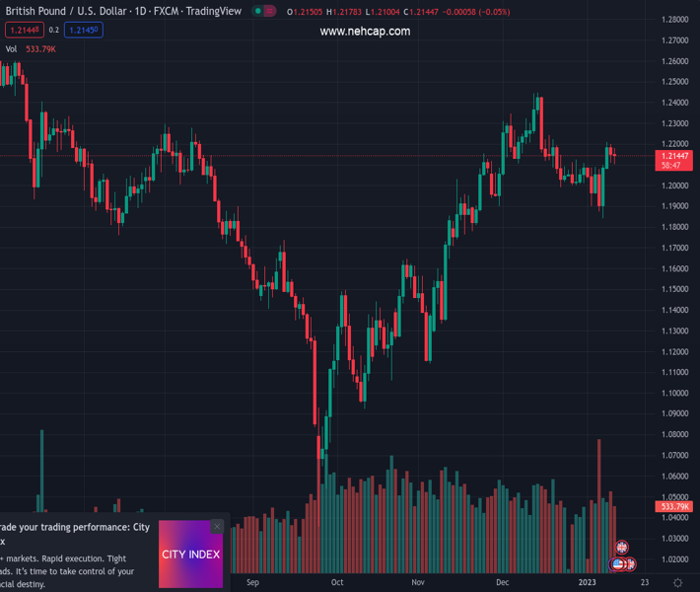Image resolution: width=700 pixels, height=592 pixels.
Task: Click the 1.28000 level on the price scale
Action: (x=674, y=20)
